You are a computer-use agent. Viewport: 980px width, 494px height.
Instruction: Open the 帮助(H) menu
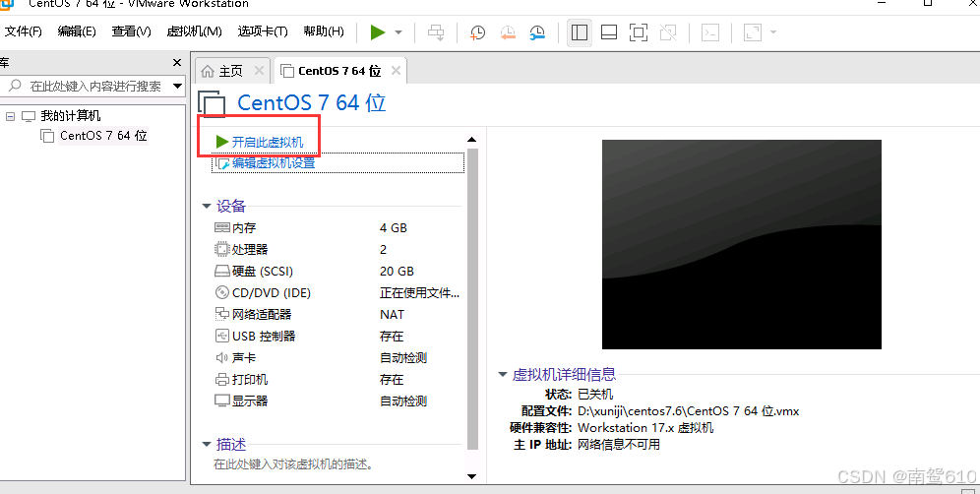(324, 31)
